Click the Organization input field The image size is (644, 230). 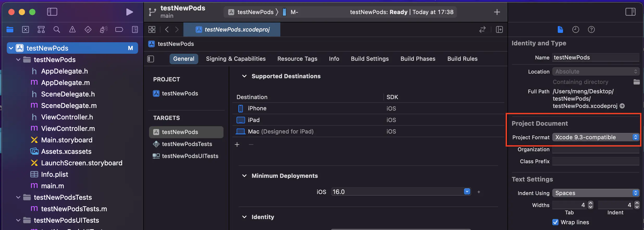point(596,149)
